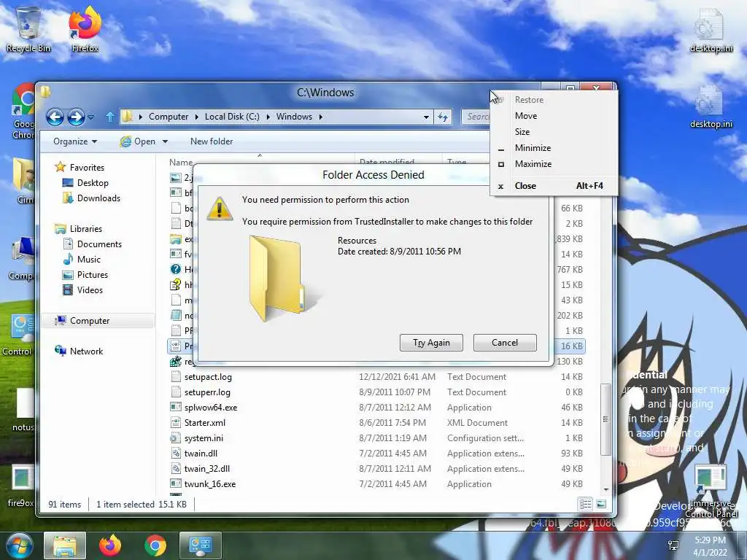The width and height of the screenshot is (747, 560).
Task: Expand the address bar history dropdown
Action: (426, 117)
